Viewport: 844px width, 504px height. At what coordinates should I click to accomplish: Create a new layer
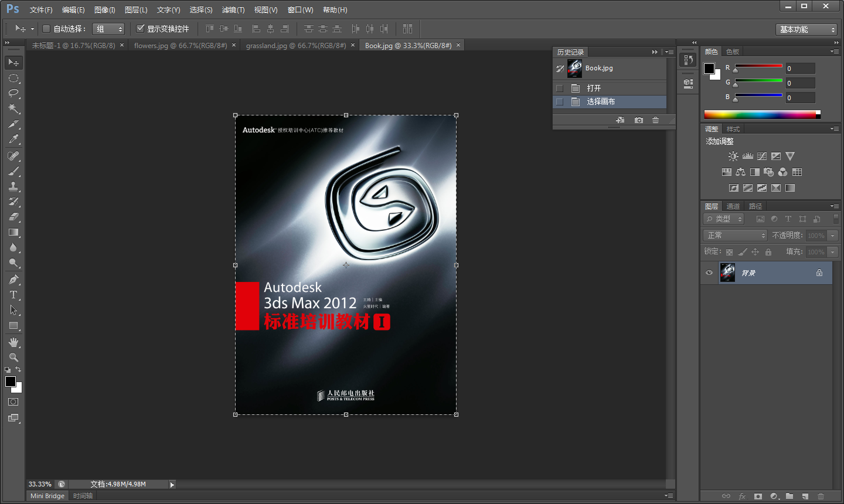click(x=805, y=496)
